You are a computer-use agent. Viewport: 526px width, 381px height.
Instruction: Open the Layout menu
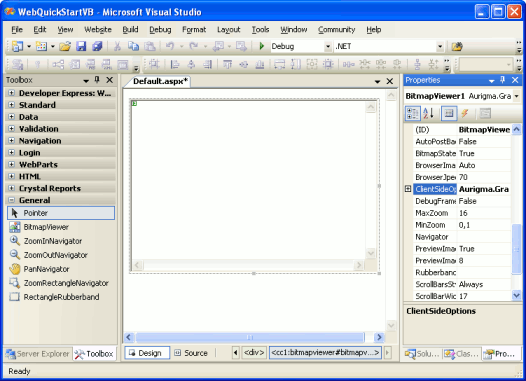pyautogui.click(x=228, y=30)
